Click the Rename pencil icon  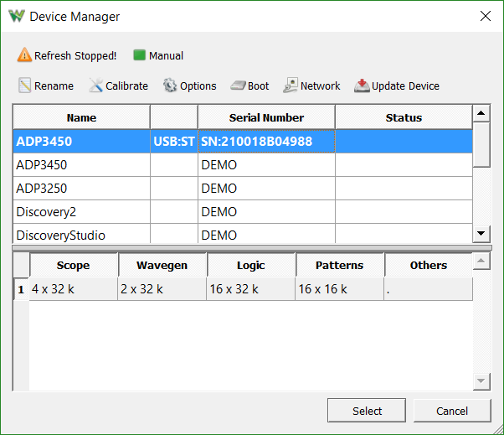pyautogui.click(x=25, y=85)
